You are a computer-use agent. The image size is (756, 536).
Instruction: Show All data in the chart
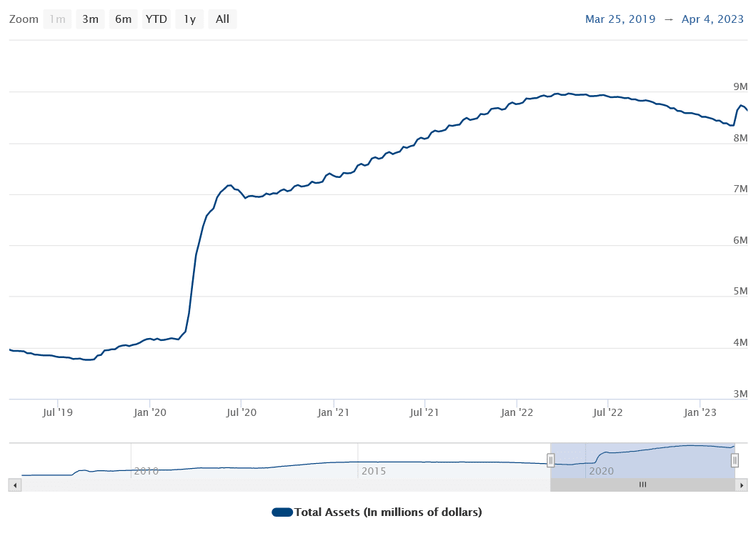coord(222,19)
